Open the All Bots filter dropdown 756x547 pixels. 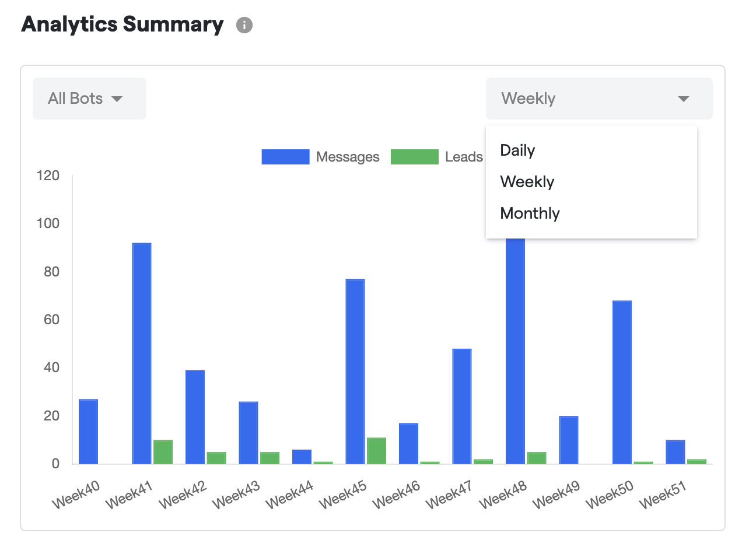click(89, 99)
